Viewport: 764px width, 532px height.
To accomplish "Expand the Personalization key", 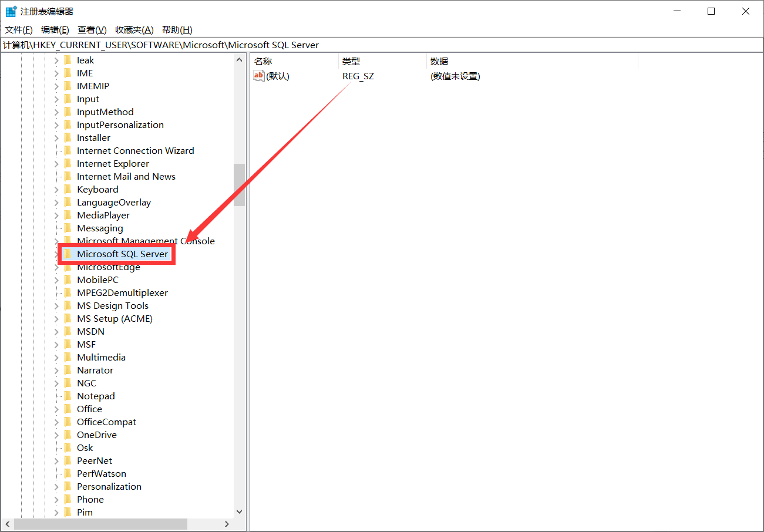I will pyautogui.click(x=56, y=486).
